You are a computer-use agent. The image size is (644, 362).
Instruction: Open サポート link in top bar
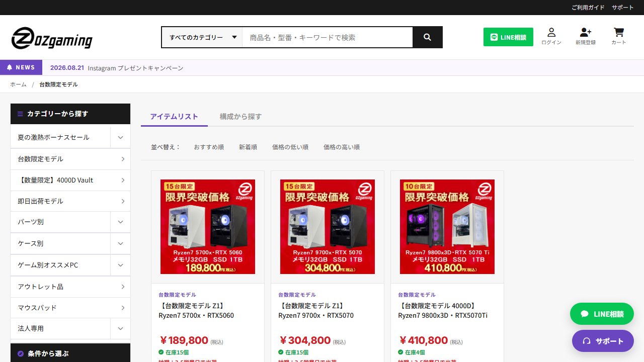(623, 8)
